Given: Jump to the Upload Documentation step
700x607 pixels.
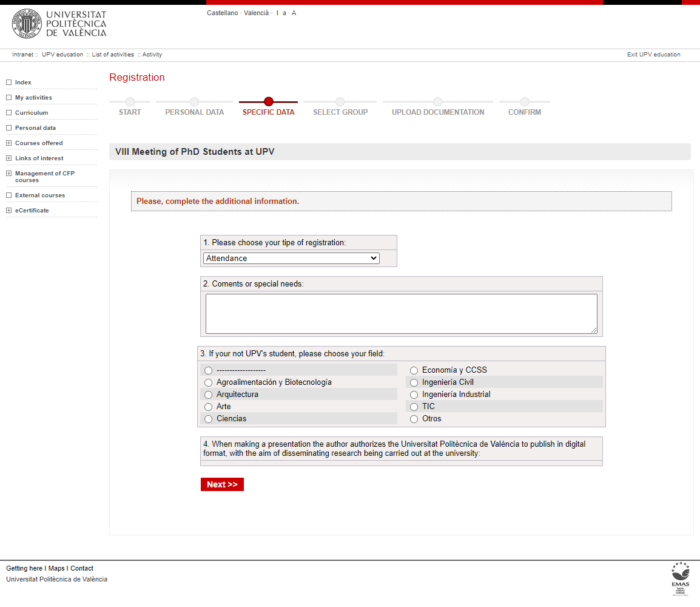Looking at the screenshot, I should coord(437,112).
